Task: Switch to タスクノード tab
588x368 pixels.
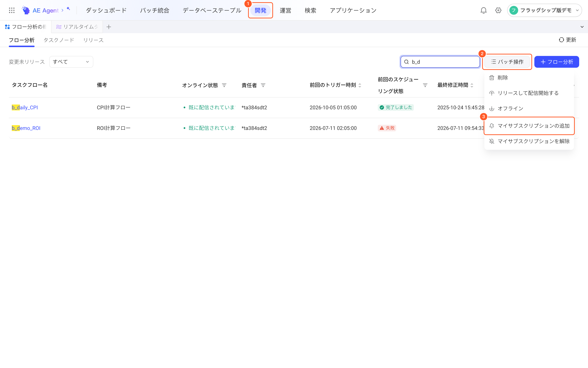Action: (x=59, y=40)
